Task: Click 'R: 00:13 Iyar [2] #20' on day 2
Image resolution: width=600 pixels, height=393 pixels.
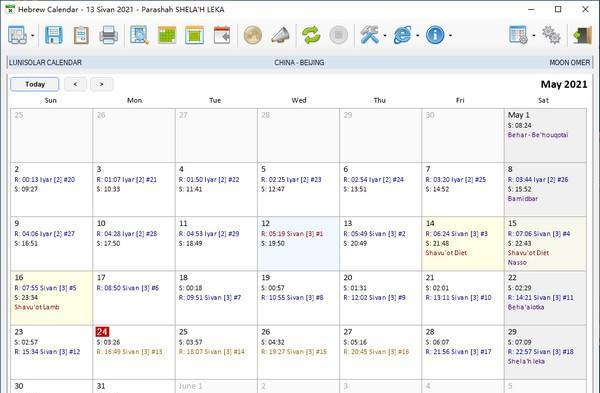Action: click(44, 179)
